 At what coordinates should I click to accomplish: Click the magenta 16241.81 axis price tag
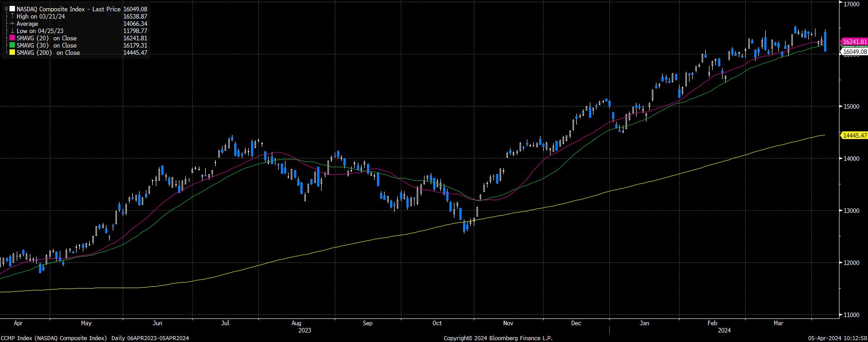854,41
